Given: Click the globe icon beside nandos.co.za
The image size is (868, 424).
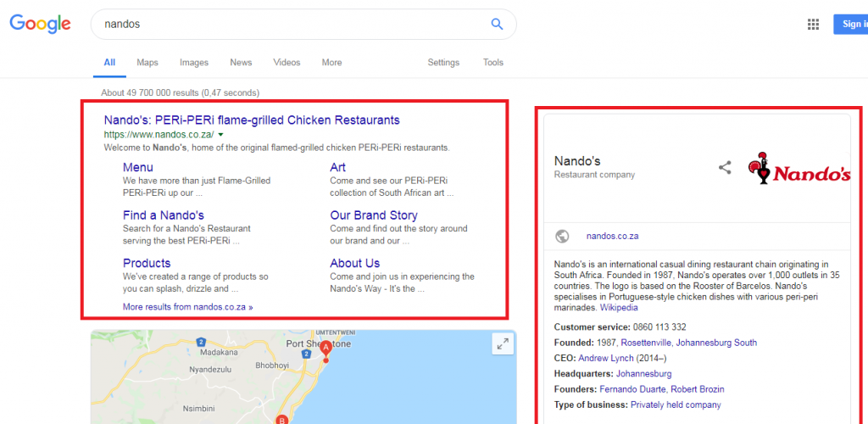Looking at the screenshot, I should [562, 237].
